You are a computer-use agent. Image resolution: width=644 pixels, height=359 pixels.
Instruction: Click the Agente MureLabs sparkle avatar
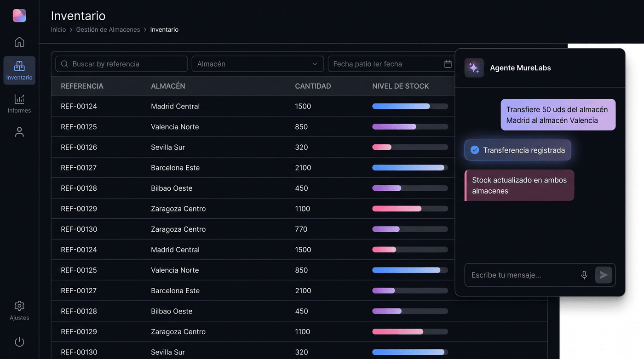[x=474, y=68]
